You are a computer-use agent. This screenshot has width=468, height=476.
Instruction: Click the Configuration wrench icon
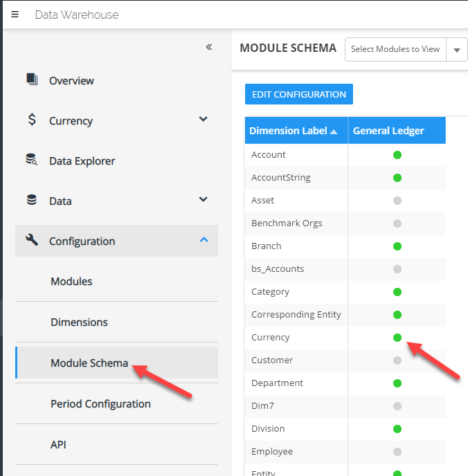pyautogui.click(x=32, y=241)
